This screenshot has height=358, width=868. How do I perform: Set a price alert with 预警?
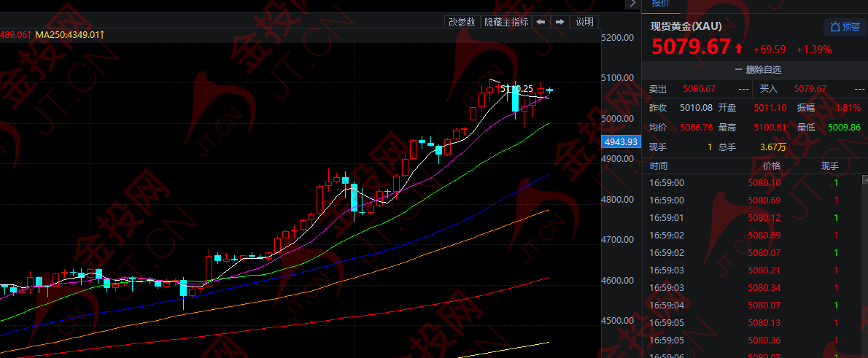click(844, 26)
